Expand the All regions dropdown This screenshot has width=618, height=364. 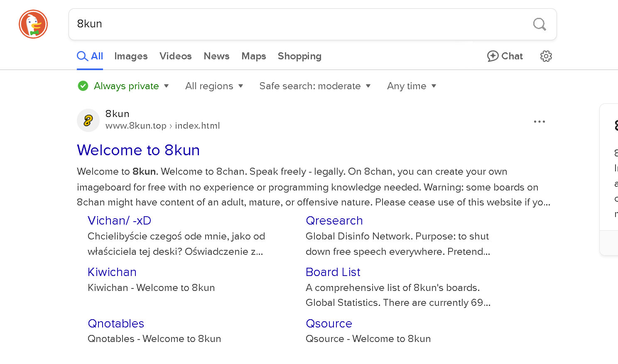point(214,86)
